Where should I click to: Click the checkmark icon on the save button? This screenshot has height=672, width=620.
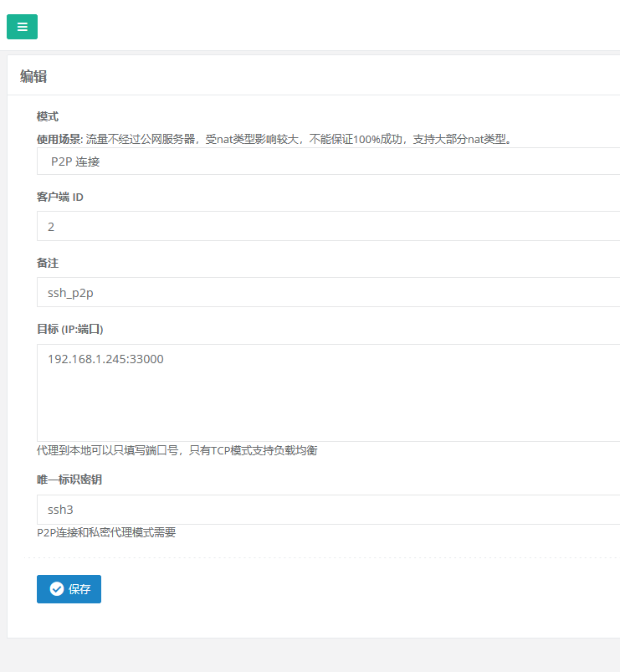57,589
